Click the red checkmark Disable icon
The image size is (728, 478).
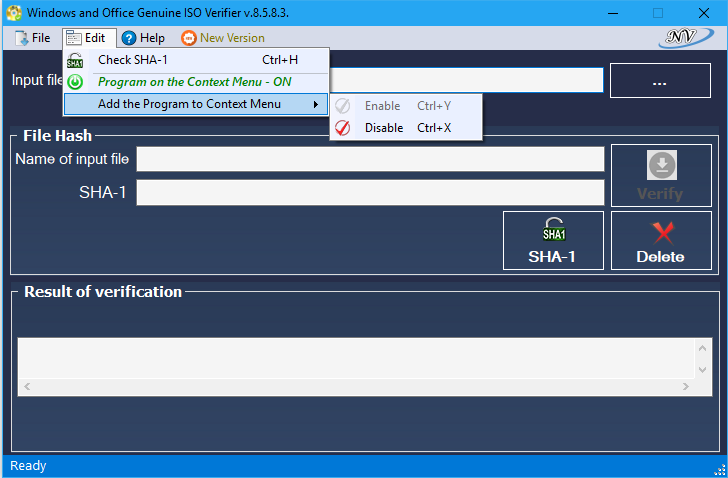click(x=343, y=128)
